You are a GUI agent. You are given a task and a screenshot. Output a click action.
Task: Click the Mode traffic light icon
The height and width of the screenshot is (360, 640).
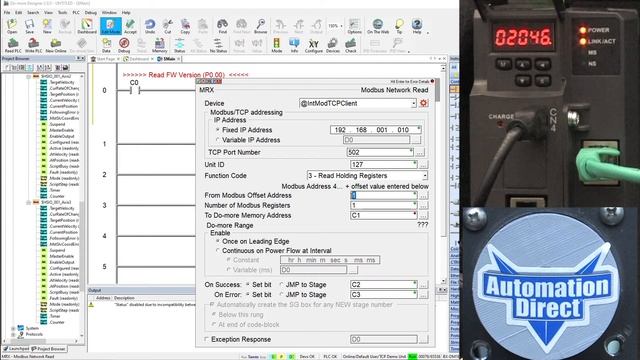click(276, 45)
